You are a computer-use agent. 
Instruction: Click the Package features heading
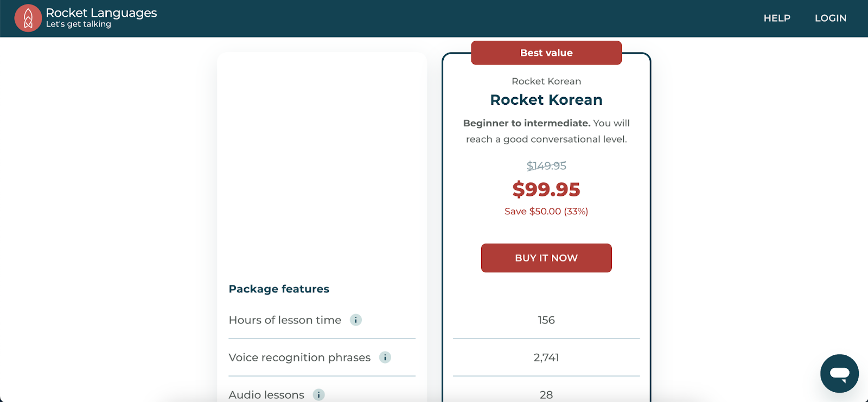click(x=279, y=289)
